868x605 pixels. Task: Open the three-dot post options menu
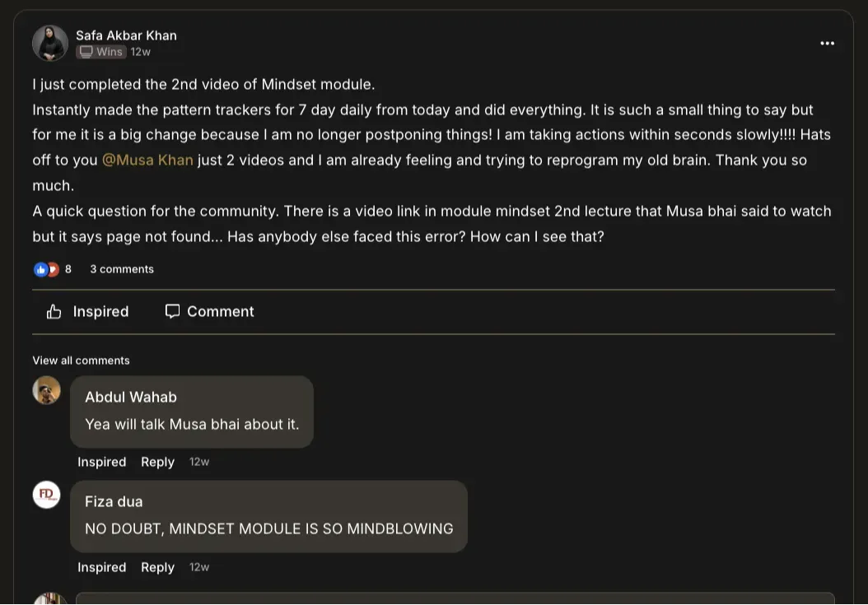[x=827, y=44]
